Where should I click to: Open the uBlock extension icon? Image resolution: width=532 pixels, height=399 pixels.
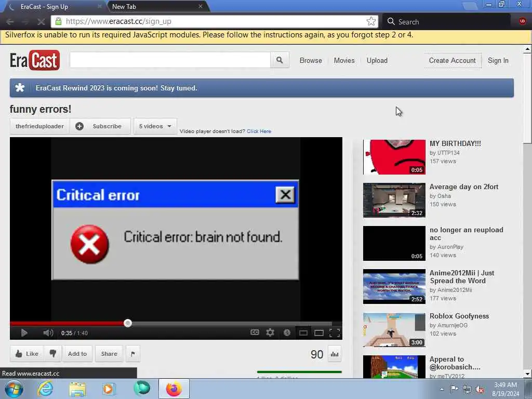[x=523, y=21]
